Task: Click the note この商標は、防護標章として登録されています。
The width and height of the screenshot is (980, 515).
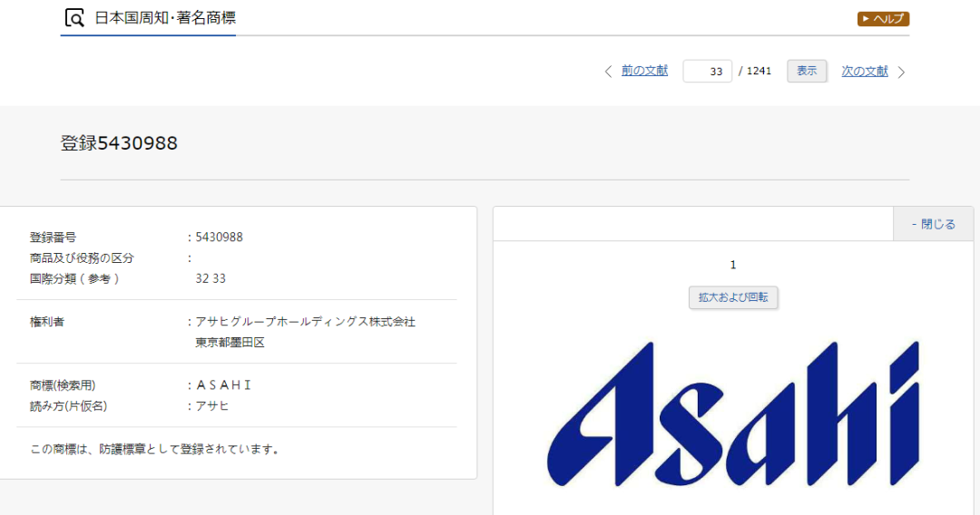Action: click(154, 449)
